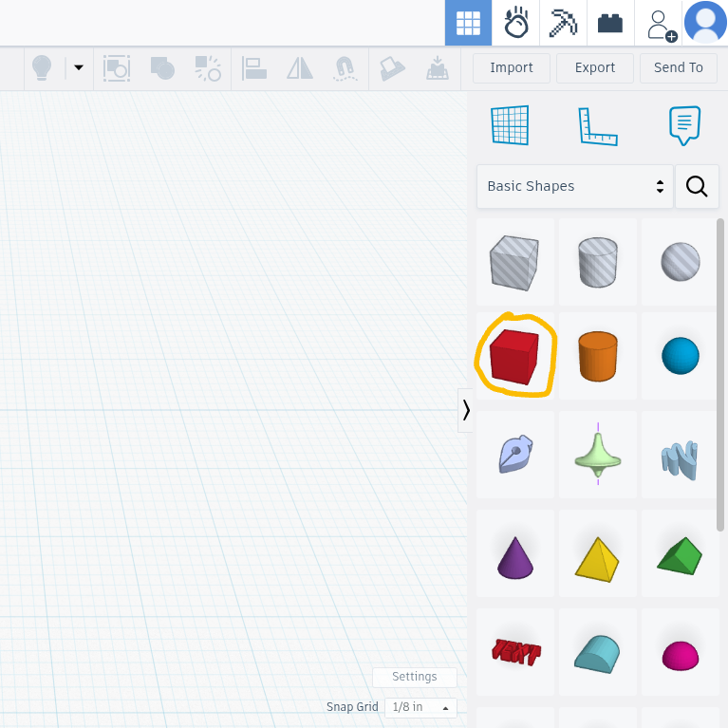Click the Ungroup shapes icon
This screenshot has width=728, height=728.
coord(208,68)
